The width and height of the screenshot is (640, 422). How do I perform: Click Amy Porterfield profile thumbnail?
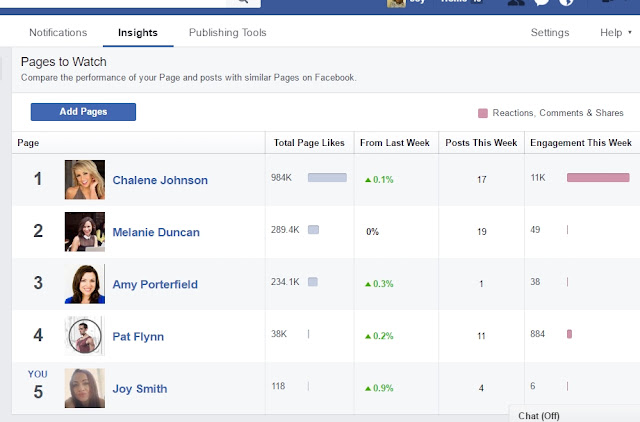click(x=84, y=284)
